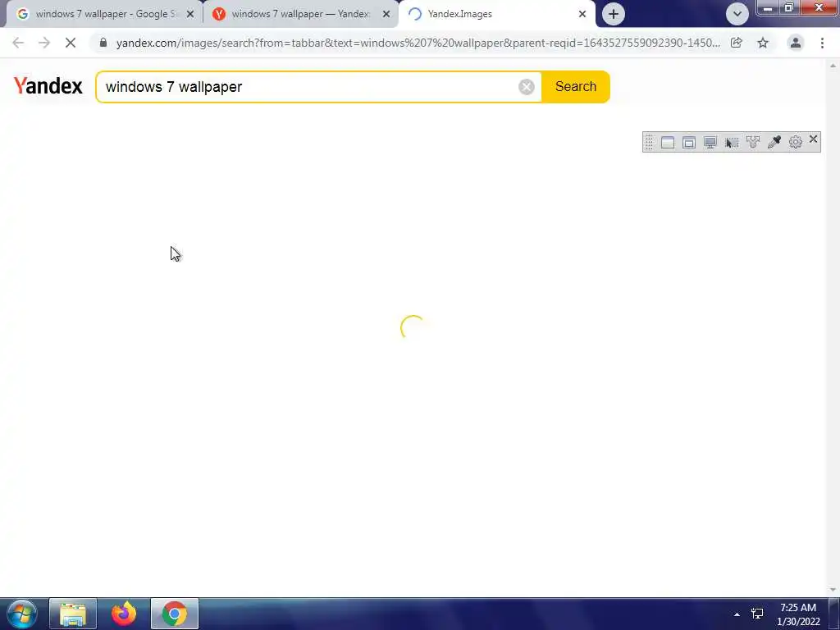This screenshot has height=630, width=840.
Task: Close the floating capture toolbar
Action: (x=813, y=139)
